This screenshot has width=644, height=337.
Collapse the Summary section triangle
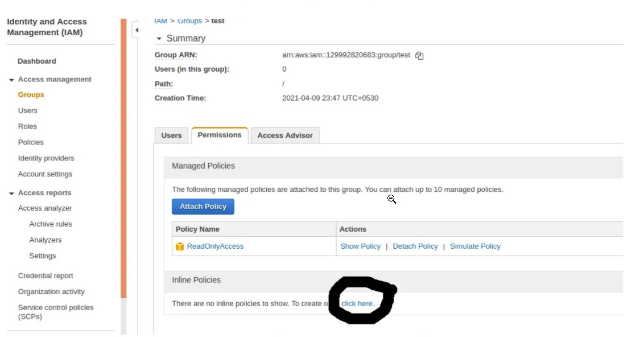click(x=159, y=39)
